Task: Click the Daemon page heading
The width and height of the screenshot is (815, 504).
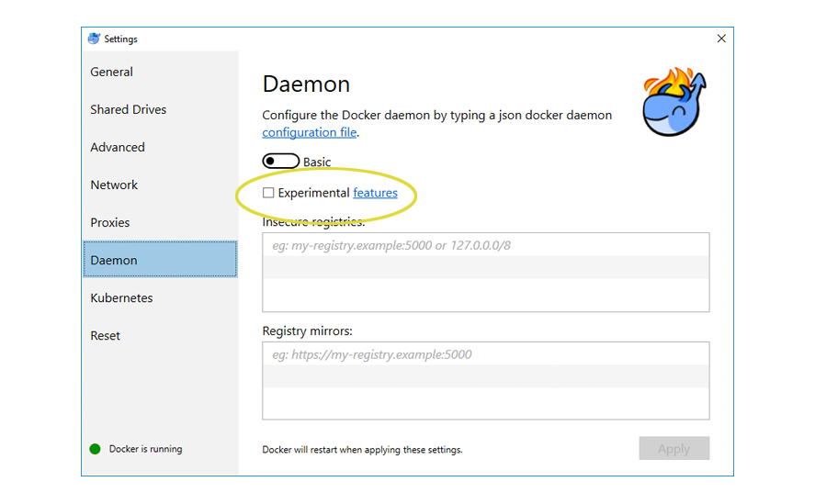Action: click(306, 84)
